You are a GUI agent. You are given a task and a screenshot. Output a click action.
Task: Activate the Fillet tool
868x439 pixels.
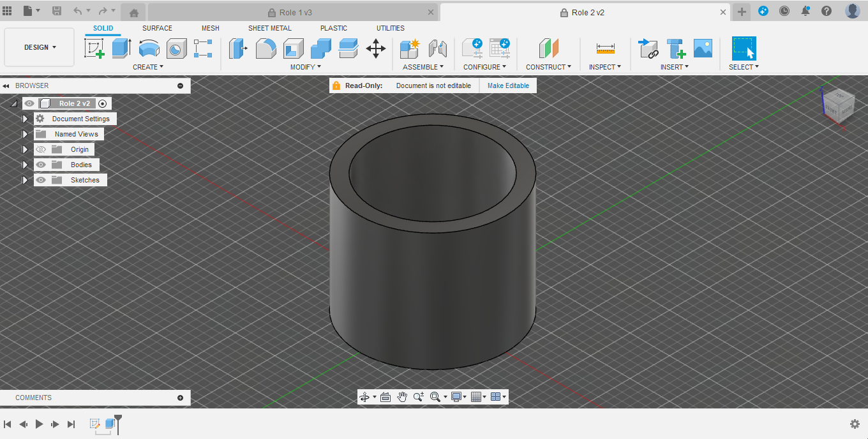(266, 48)
